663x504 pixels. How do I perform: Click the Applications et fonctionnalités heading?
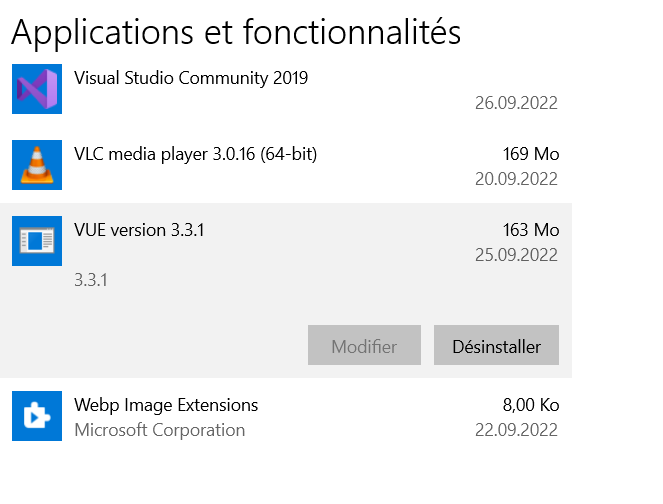coord(236,33)
